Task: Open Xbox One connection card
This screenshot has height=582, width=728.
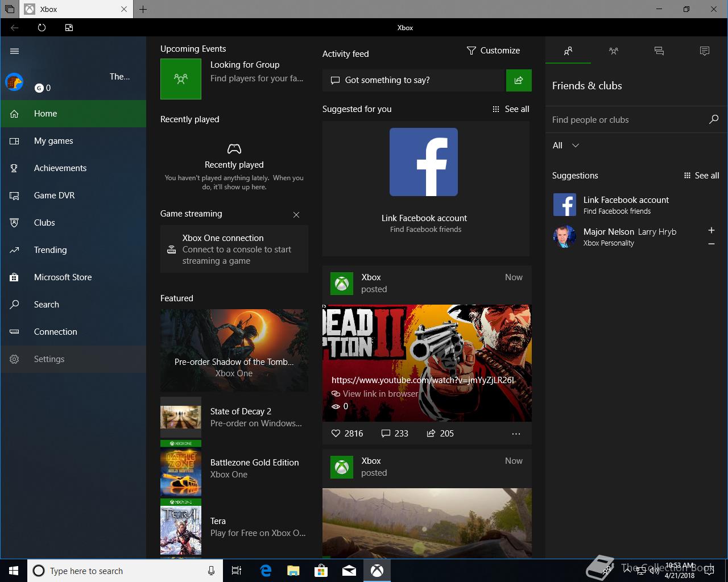Action: pos(234,249)
